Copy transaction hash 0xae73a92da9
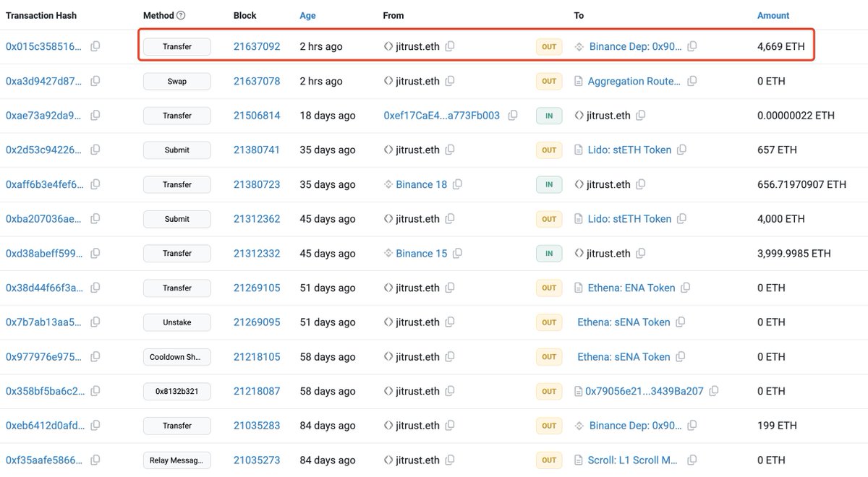868x477 pixels. [95, 116]
